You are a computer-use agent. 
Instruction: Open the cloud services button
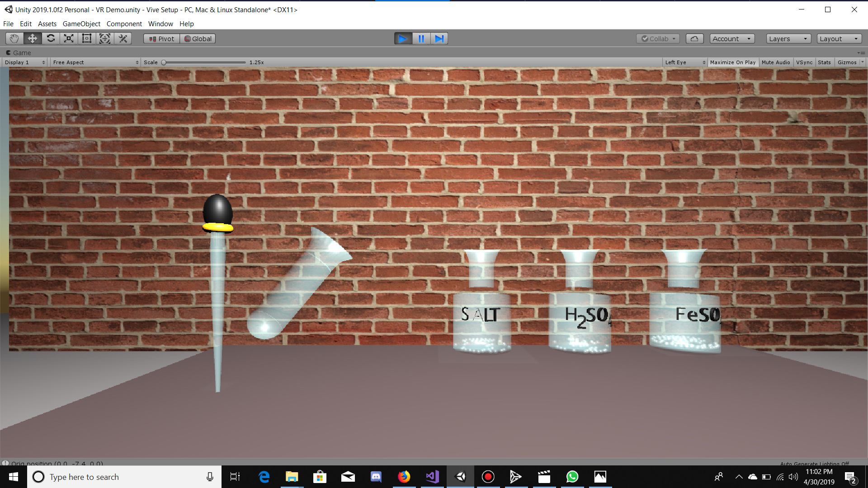tap(694, 38)
